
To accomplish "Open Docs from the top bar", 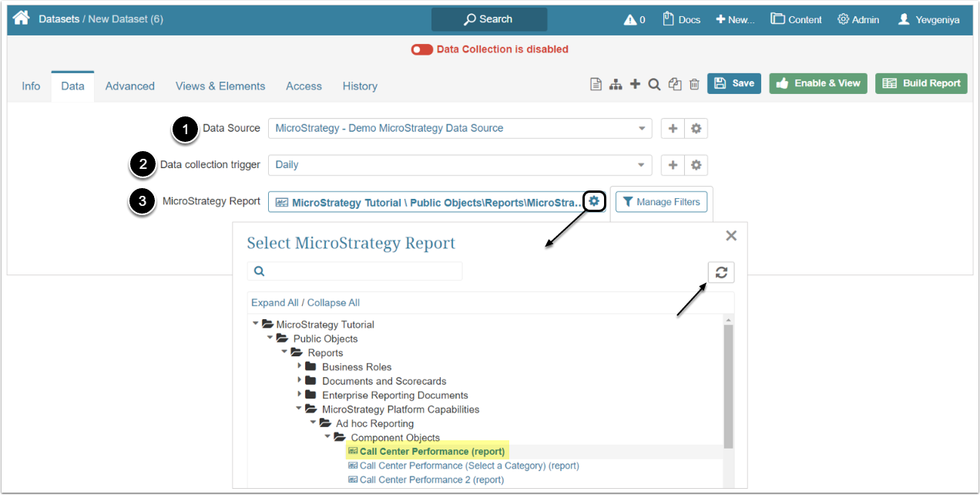I will point(682,19).
